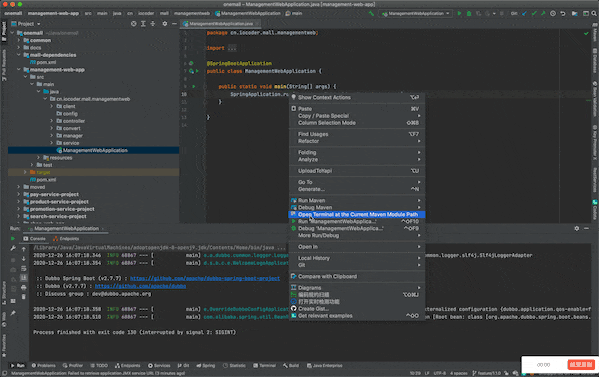Click Collapse All icon in Project panel
Viewport: 599px width, 377px height.
point(153,24)
